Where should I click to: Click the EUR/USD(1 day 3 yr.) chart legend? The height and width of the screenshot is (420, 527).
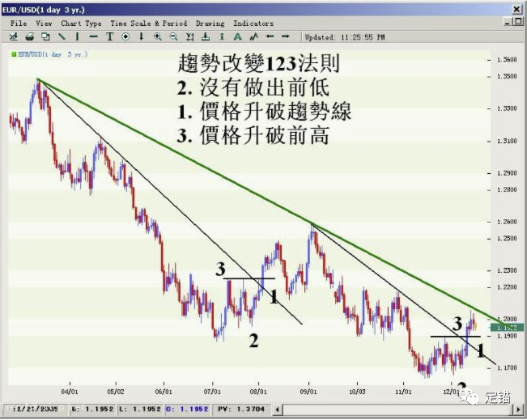(49, 54)
